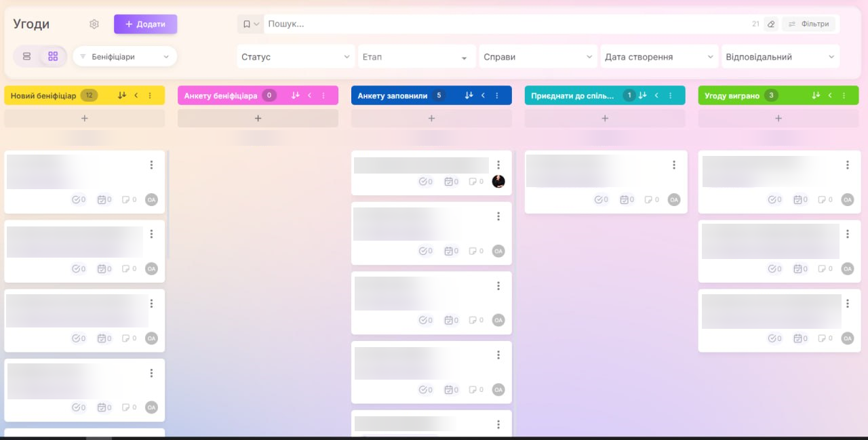Open kebab menu of top Новий бенефіціар card
This screenshot has width=868, height=440.
tap(151, 165)
